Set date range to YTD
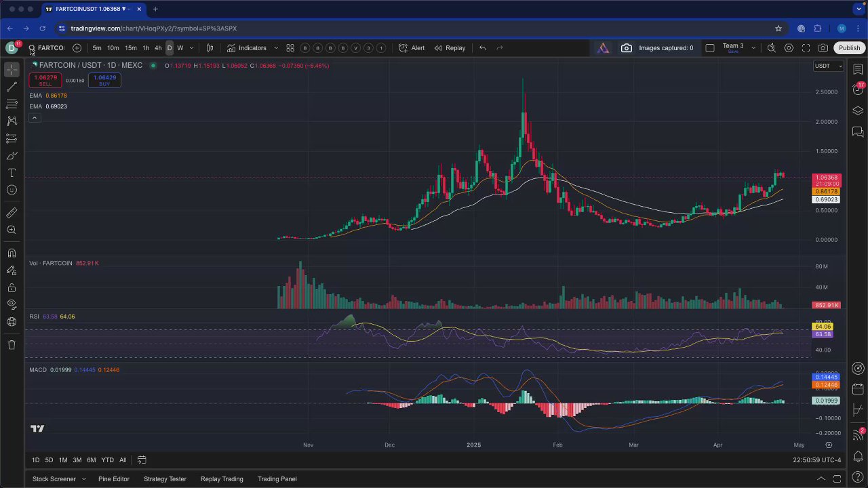The image size is (868, 488). (107, 460)
